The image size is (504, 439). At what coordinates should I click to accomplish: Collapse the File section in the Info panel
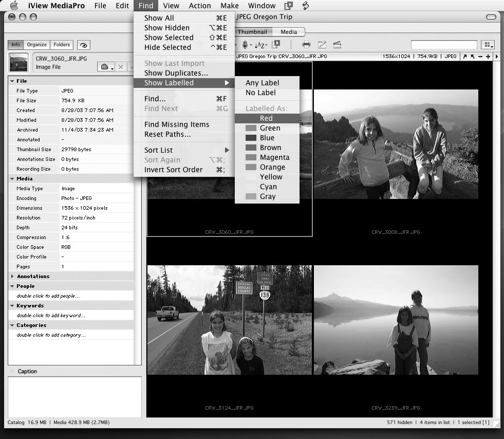coord(12,81)
